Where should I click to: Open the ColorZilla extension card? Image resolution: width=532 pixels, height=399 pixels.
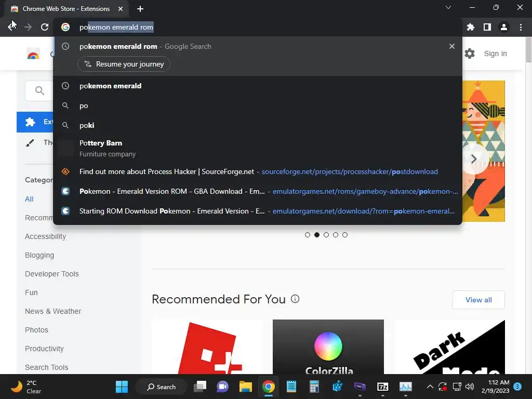(328, 347)
